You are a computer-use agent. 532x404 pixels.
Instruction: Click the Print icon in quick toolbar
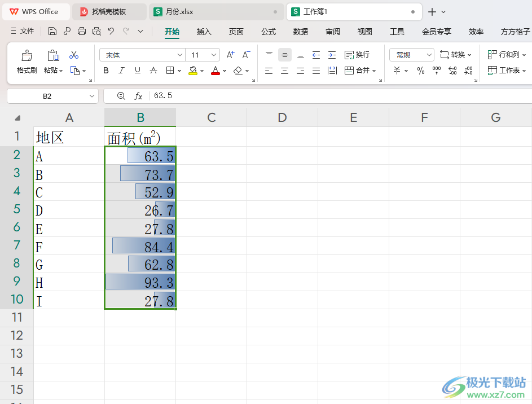(82, 32)
